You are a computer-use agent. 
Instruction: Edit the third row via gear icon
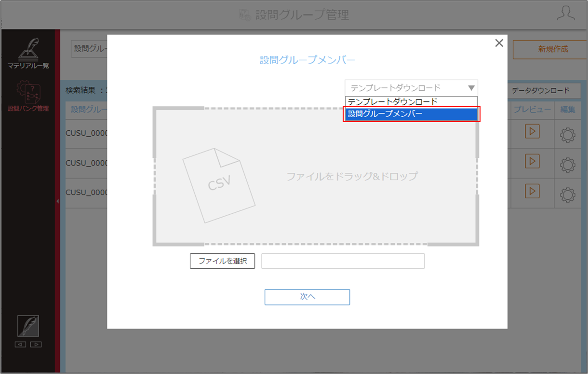[x=568, y=195]
